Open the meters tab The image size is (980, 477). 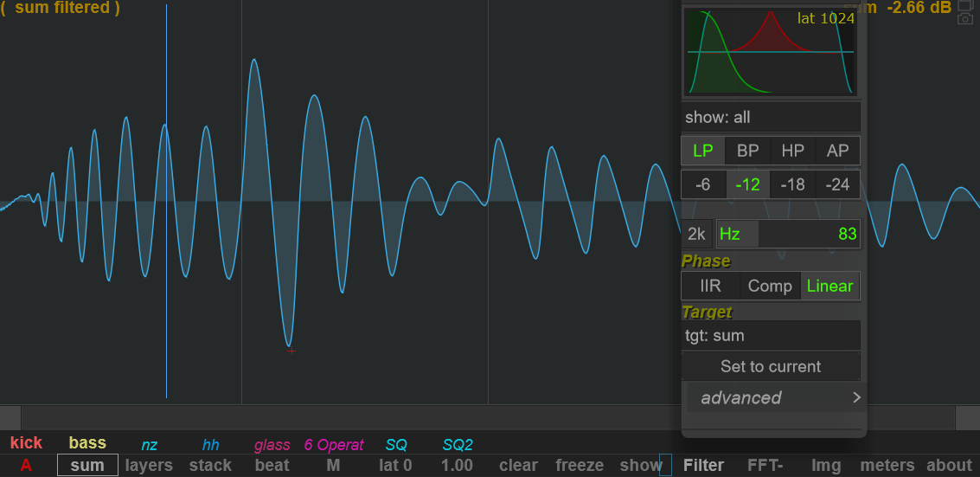pos(887,465)
